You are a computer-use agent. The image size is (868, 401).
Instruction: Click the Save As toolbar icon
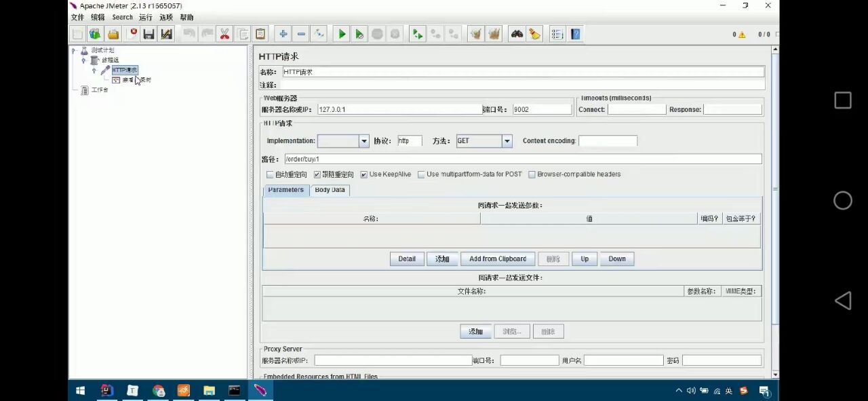pos(167,34)
